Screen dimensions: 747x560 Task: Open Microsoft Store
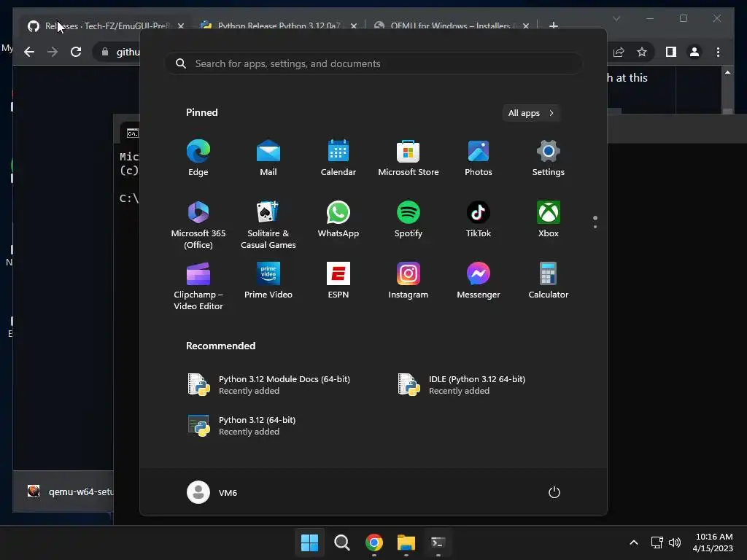(409, 157)
